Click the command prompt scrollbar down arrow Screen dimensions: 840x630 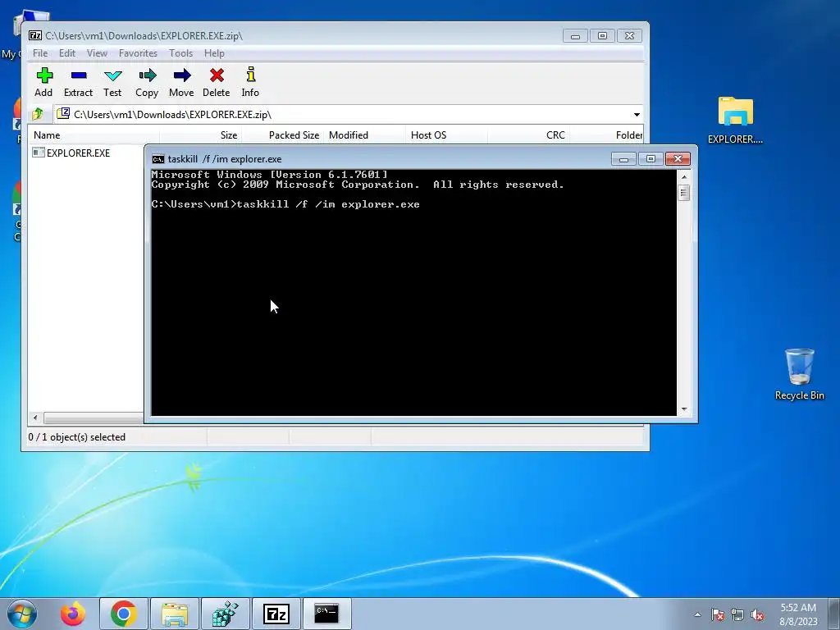pyautogui.click(x=683, y=409)
